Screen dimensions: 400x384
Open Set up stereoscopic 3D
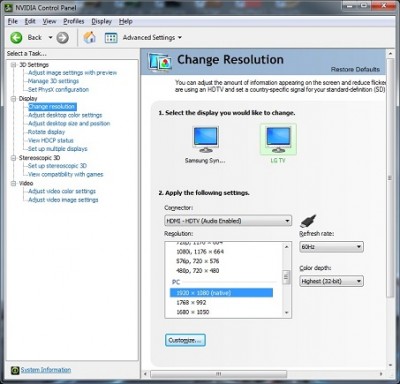[57, 166]
